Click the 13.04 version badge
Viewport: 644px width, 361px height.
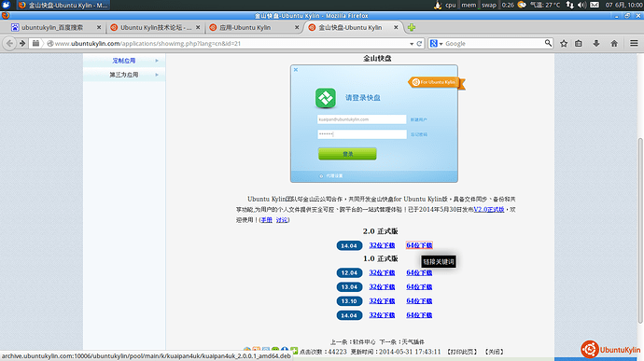349,286
